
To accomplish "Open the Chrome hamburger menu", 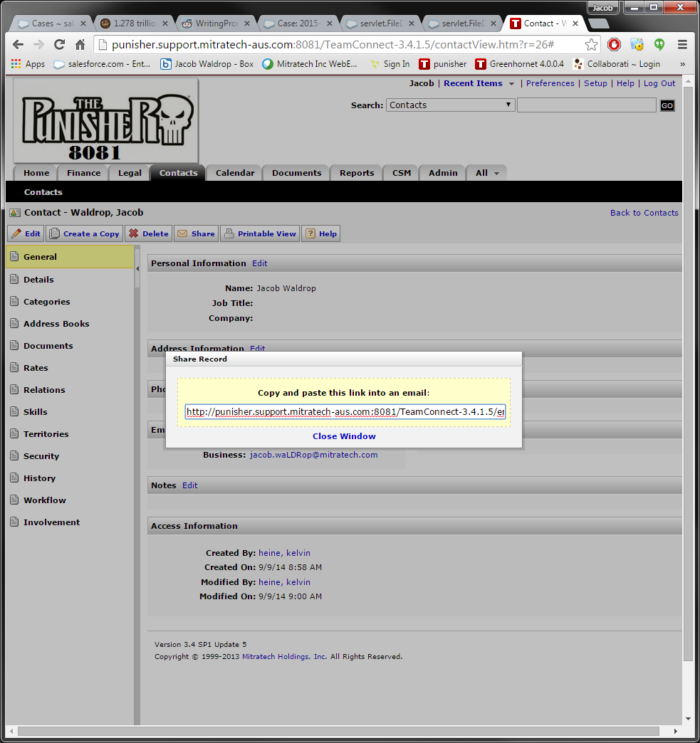I will coord(682,45).
